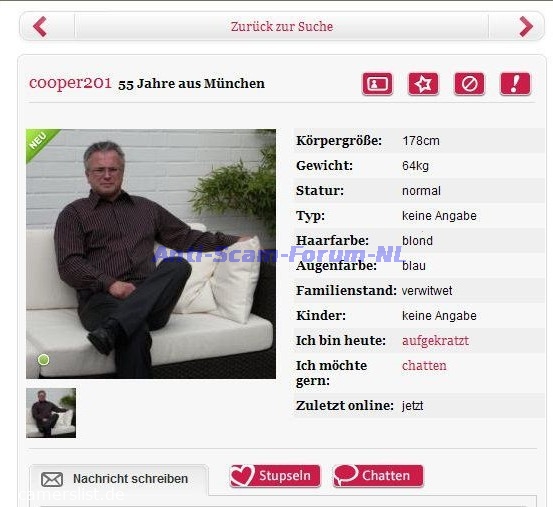Screen dimensions: 553x507
Task: Follow the chatten interest link
Action: pos(424,366)
